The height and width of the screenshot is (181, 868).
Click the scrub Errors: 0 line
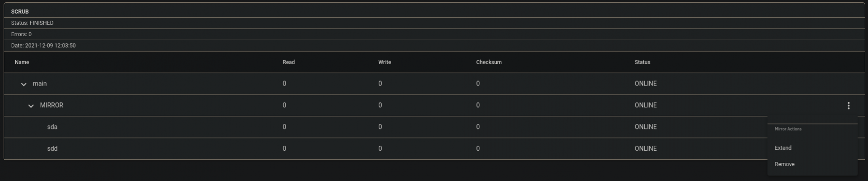pyautogui.click(x=21, y=34)
